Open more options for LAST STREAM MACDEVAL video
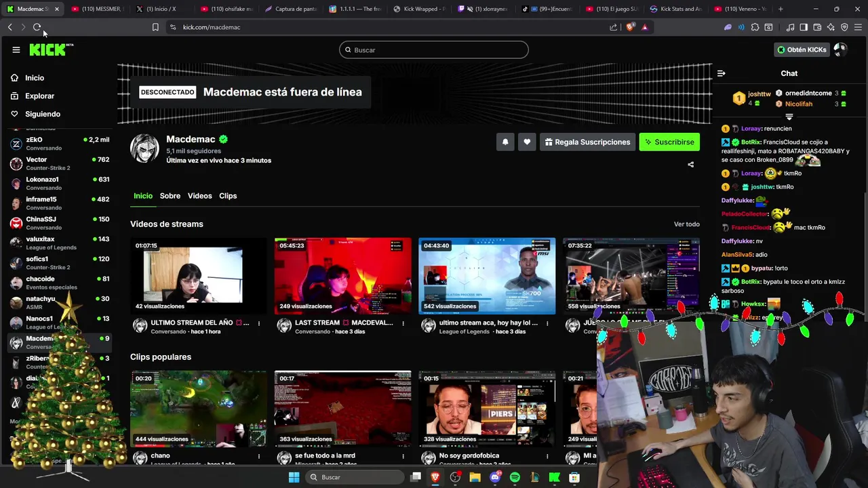Viewport: 868px width, 488px height. click(x=403, y=323)
